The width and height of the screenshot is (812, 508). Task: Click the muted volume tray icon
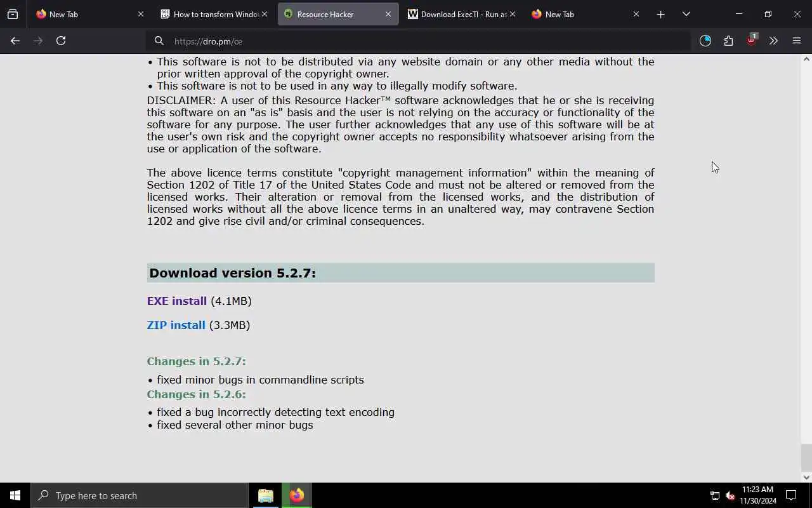(x=730, y=496)
